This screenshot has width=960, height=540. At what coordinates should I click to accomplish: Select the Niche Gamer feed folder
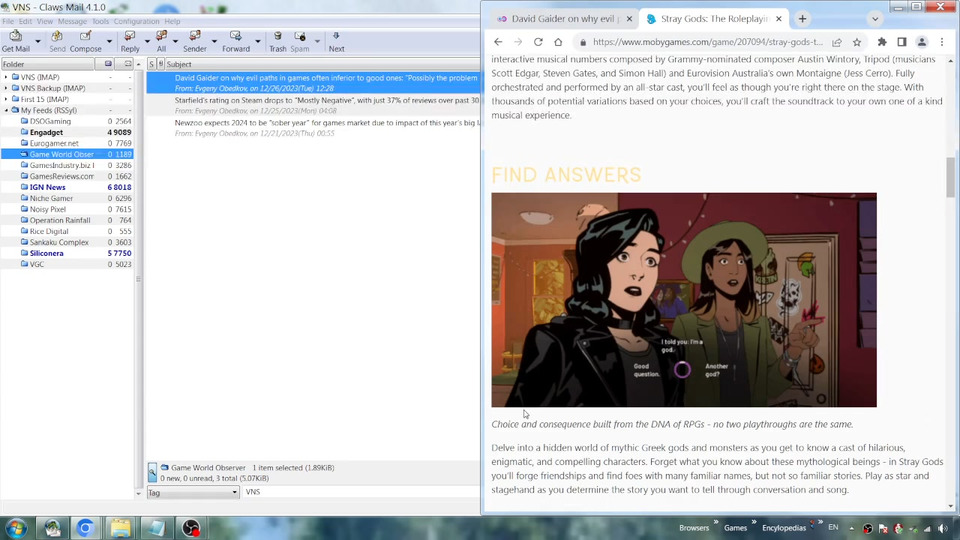pyautogui.click(x=51, y=198)
